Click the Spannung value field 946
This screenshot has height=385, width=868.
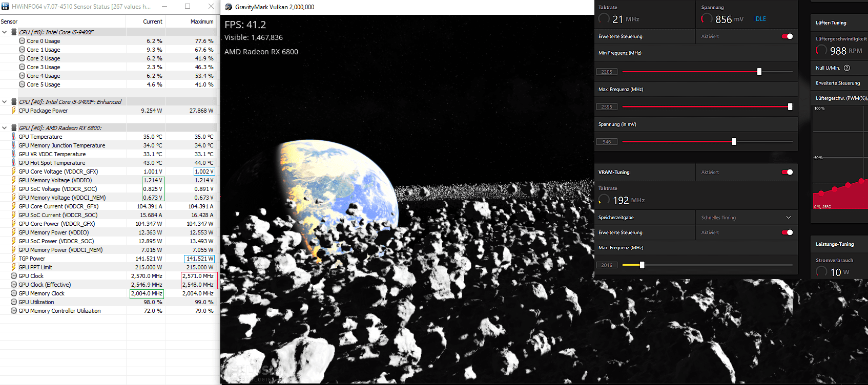607,142
